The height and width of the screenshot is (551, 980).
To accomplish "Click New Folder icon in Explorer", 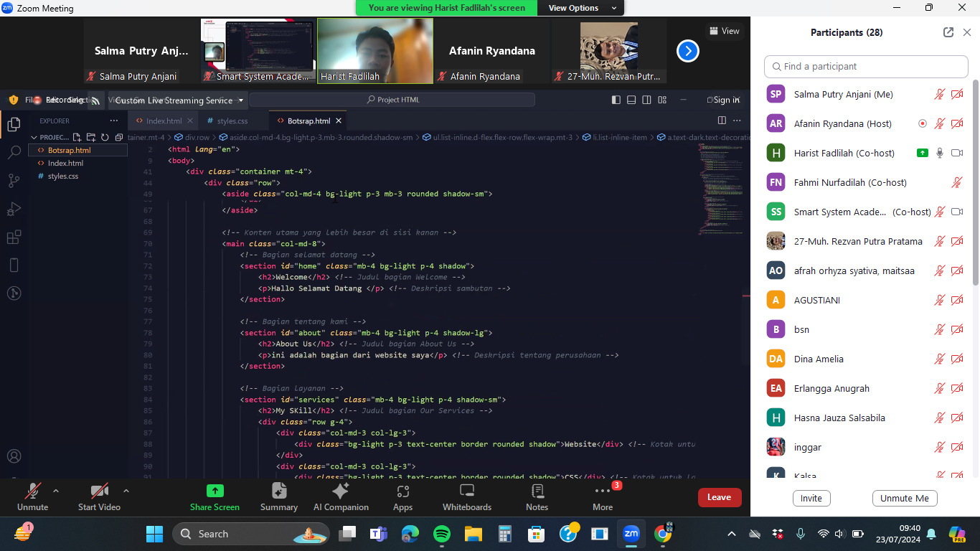I will click(x=91, y=137).
